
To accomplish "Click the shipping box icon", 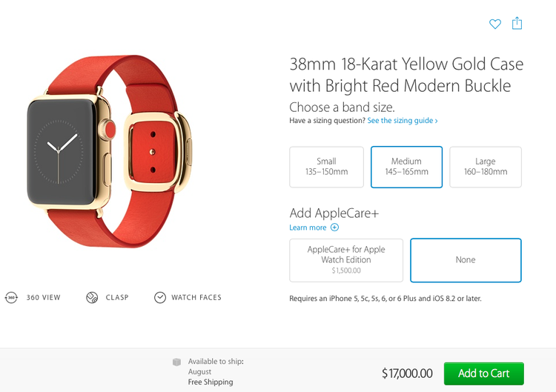I will [x=176, y=362].
